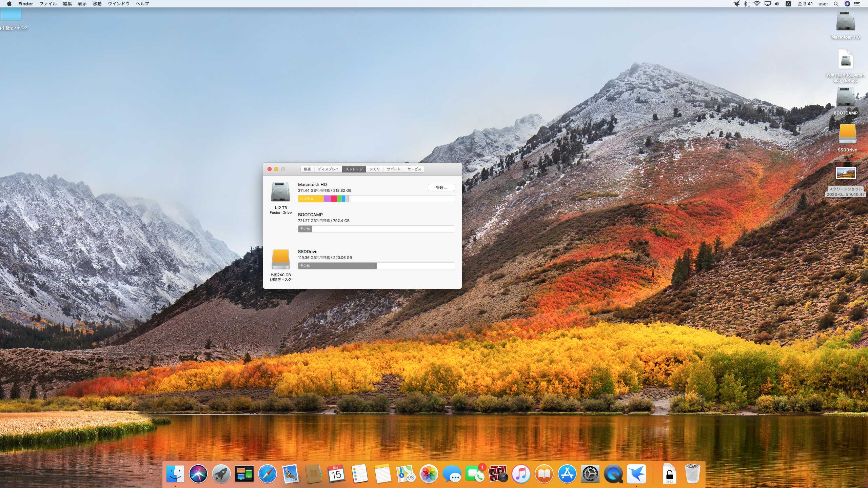Open the Trash in the Dock
The height and width of the screenshot is (488, 868).
(692, 474)
